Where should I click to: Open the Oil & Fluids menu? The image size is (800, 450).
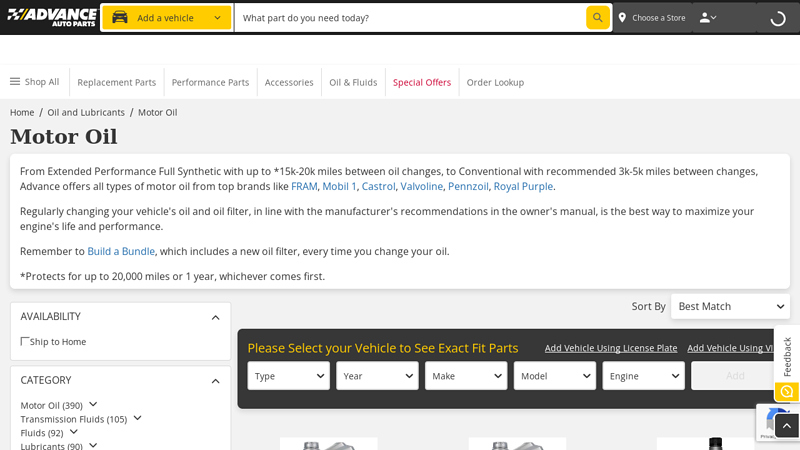[x=353, y=82]
